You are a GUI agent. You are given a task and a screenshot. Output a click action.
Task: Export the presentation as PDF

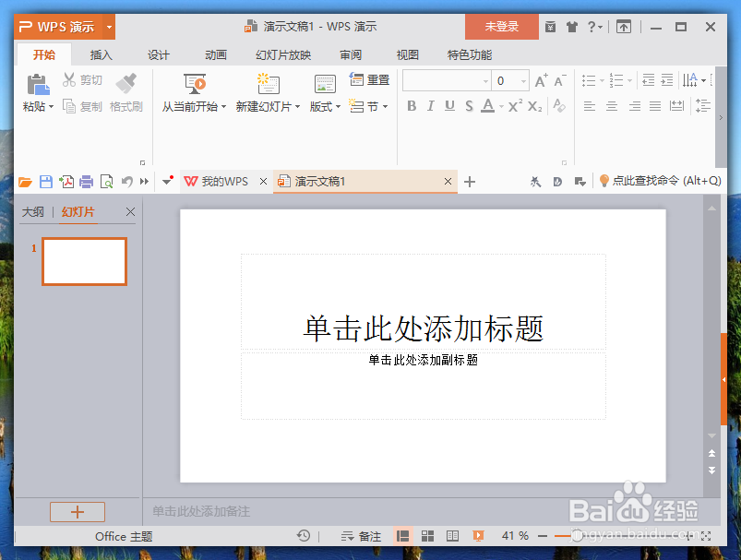point(66,182)
